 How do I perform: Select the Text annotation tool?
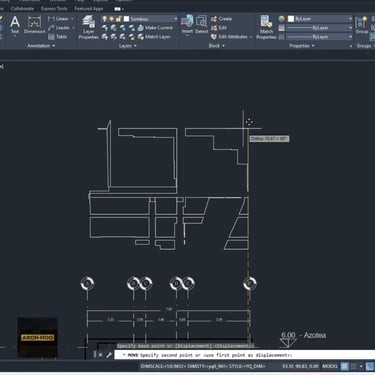tap(15, 25)
